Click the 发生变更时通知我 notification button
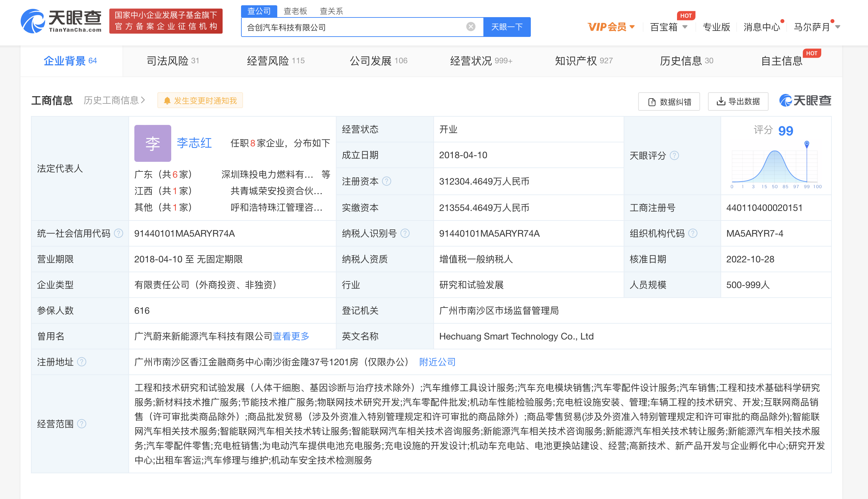 (200, 101)
